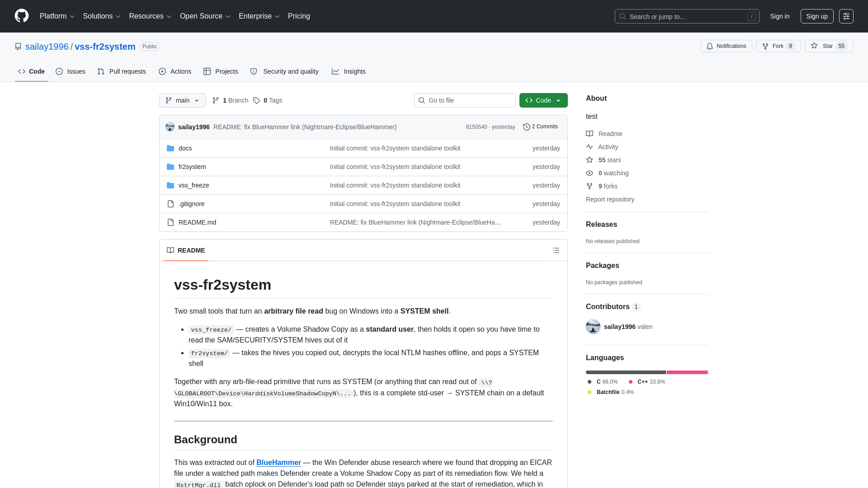This screenshot has width=868, height=488.
Task: Open the main branch selector dropdown
Action: [x=183, y=100]
